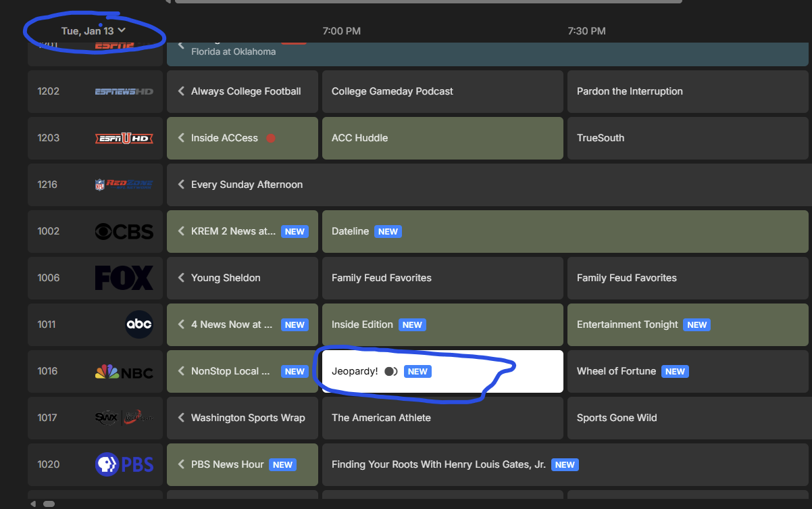Screen dimensions: 812x509
Task: Click the back chevron on Florida at Oklahoma
Action: point(181,46)
